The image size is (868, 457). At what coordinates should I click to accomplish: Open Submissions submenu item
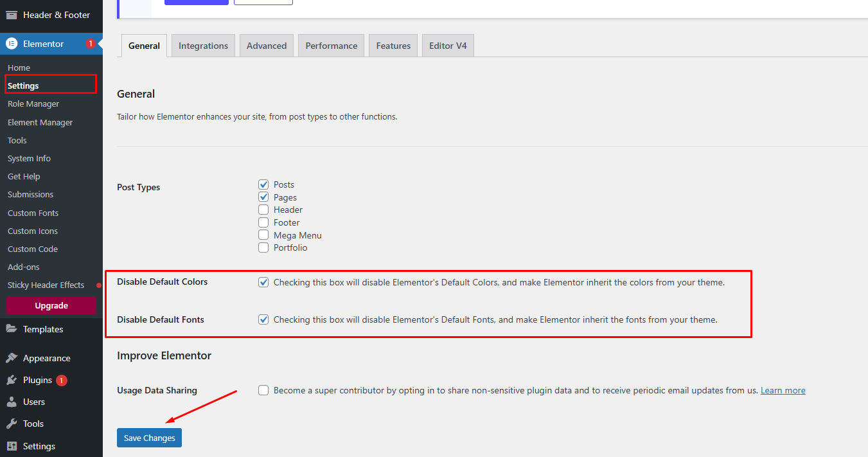(x=31, y=194)
